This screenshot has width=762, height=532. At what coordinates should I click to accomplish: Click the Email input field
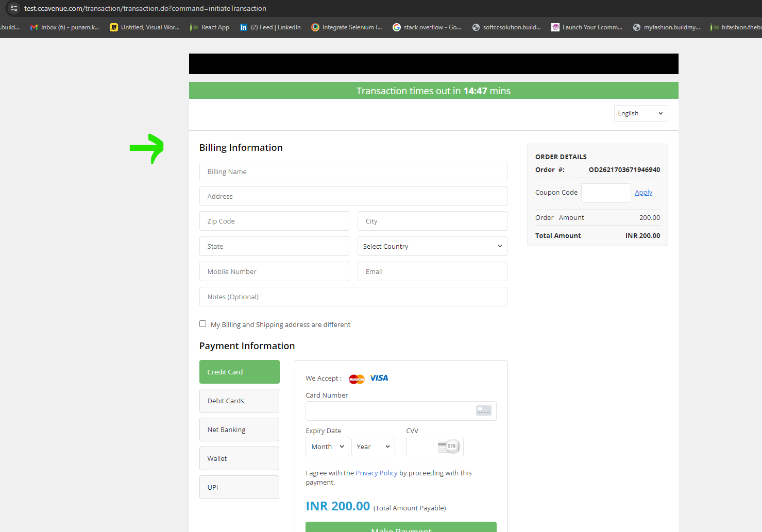(432, 271)
